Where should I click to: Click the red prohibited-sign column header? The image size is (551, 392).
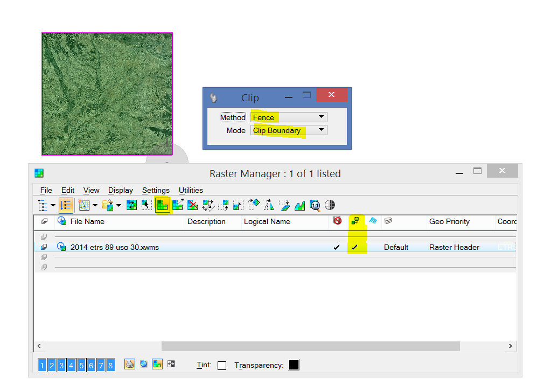pyautogui.click(x=337, y=221)
